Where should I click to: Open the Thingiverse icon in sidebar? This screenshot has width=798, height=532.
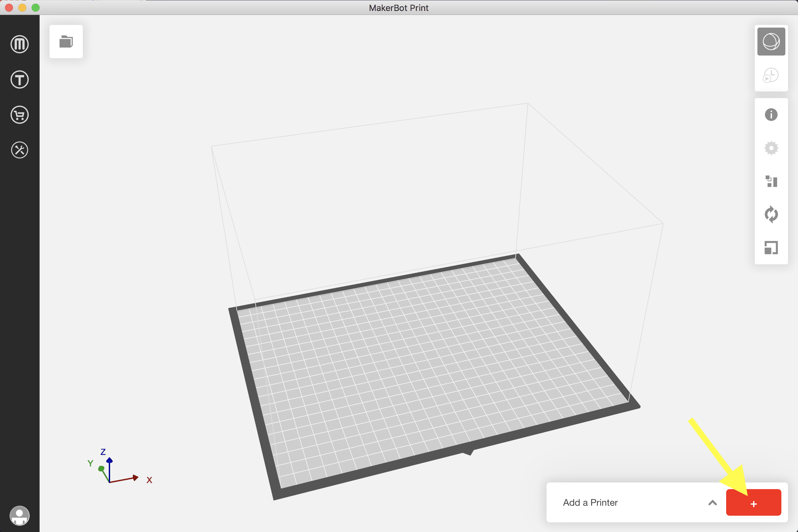pos(20,79)
